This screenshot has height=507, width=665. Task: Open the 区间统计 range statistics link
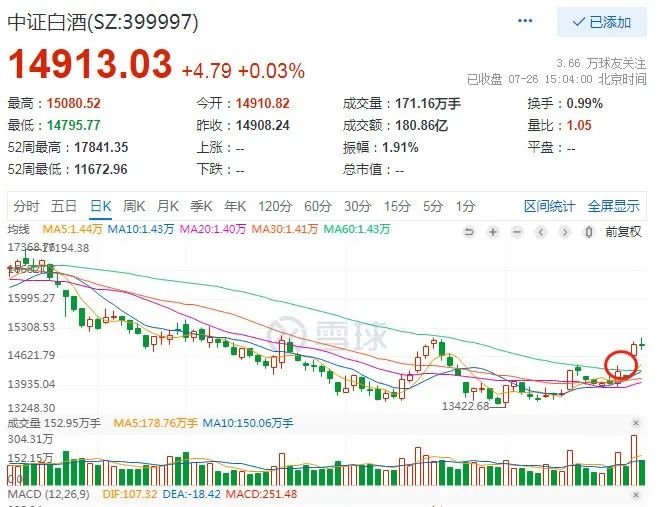(x=549, y=206)
